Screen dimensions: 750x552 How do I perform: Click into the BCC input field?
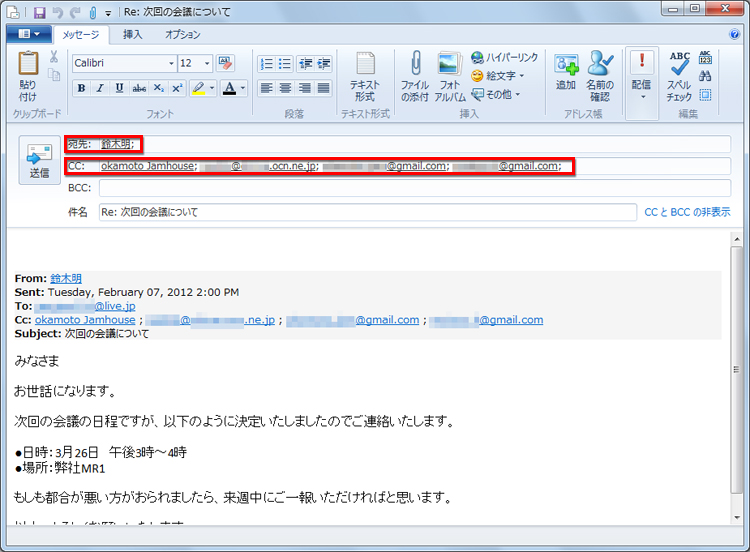[x=415, y=188]
